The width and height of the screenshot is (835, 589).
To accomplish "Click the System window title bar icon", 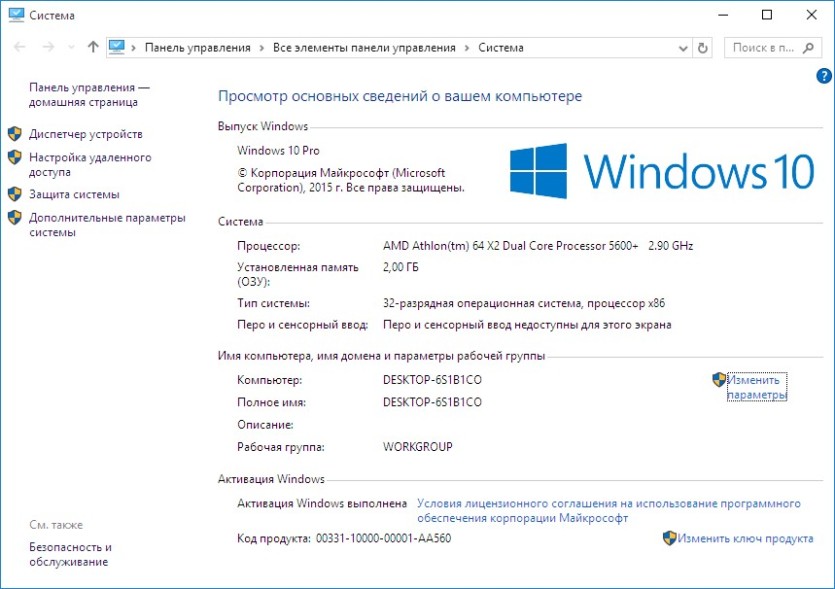I will pos(17,15).
